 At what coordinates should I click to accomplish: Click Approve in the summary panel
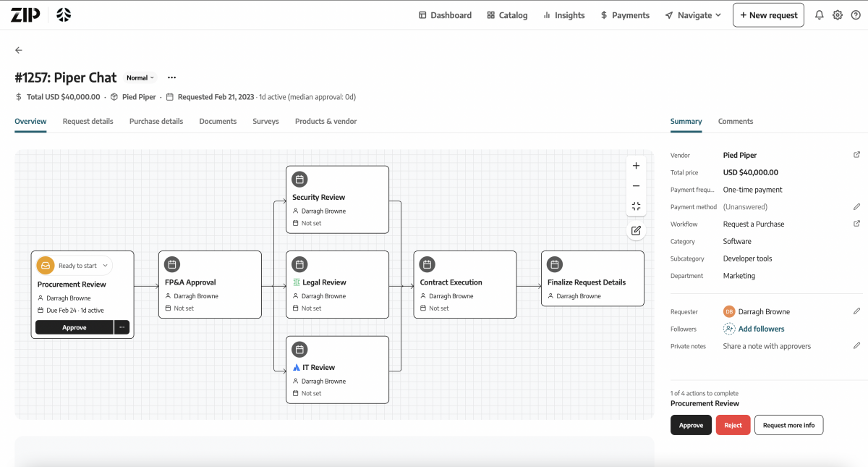click(691, 425)
